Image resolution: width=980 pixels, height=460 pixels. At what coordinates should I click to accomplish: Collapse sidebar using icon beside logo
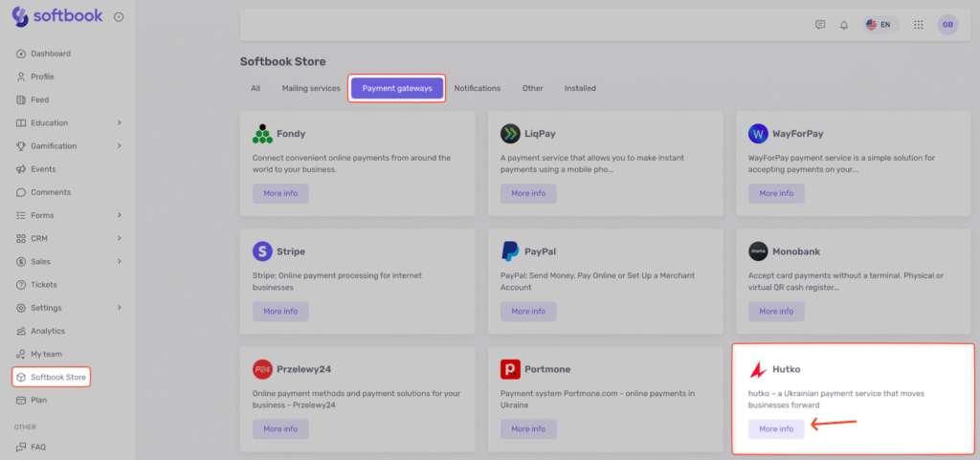tap(119, 17)
